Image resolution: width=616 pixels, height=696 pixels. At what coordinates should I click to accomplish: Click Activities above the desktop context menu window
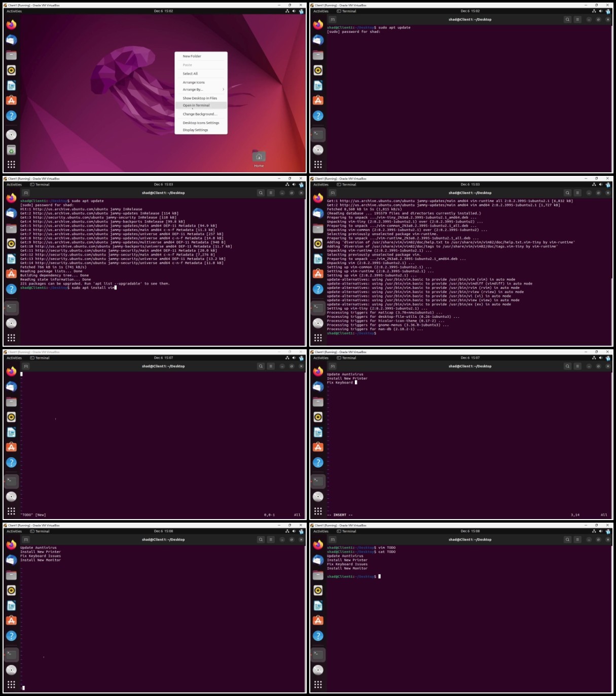pos(14,11)
